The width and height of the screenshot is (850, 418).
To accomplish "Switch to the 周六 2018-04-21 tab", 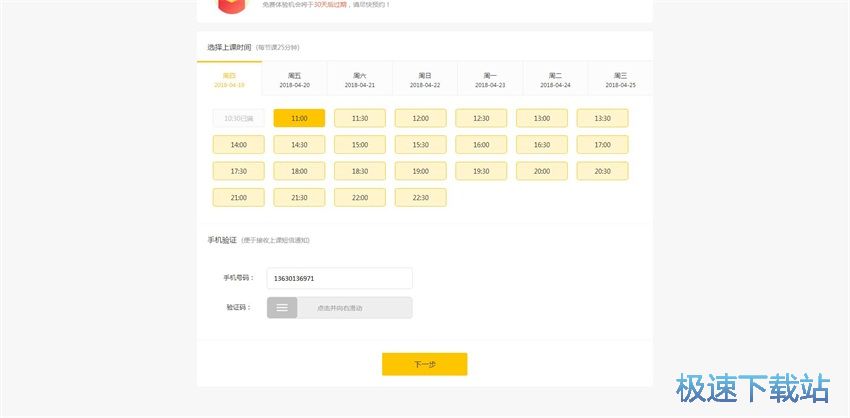I will [x=359, y=79].
